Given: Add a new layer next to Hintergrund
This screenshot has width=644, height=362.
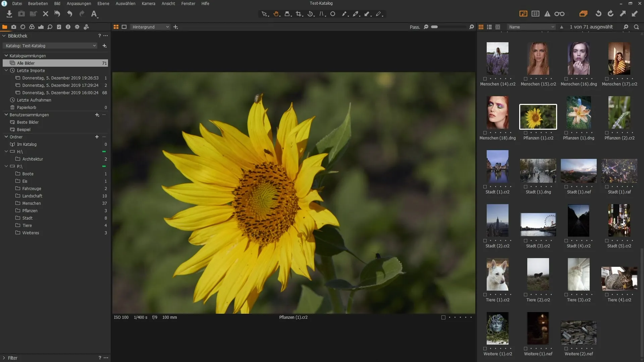Looking at the screenshot, I should [x=175, y=27].
